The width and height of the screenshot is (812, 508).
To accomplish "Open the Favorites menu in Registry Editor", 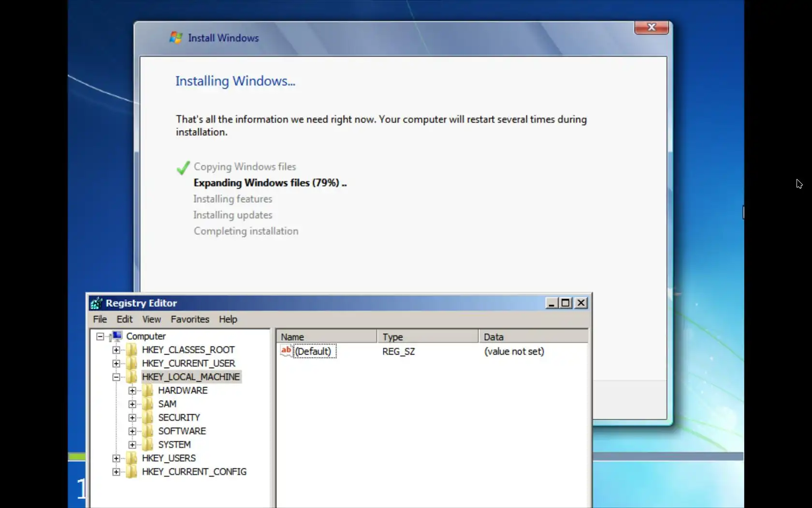I will [x=190, y=319].
